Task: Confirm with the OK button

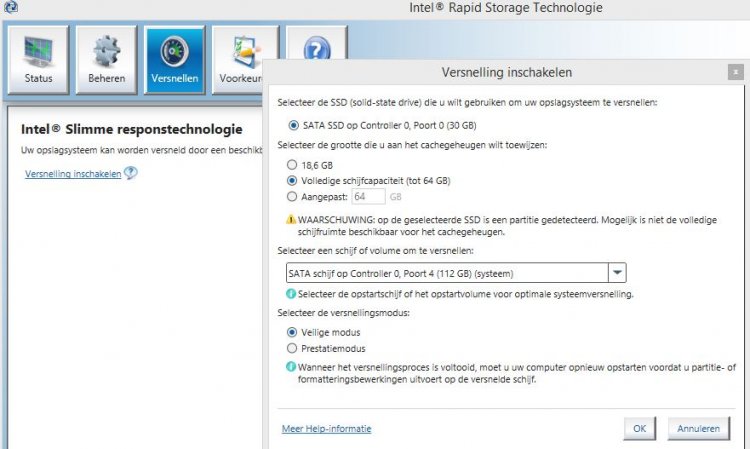Action: pyautogui.click(x=640, y=428)
